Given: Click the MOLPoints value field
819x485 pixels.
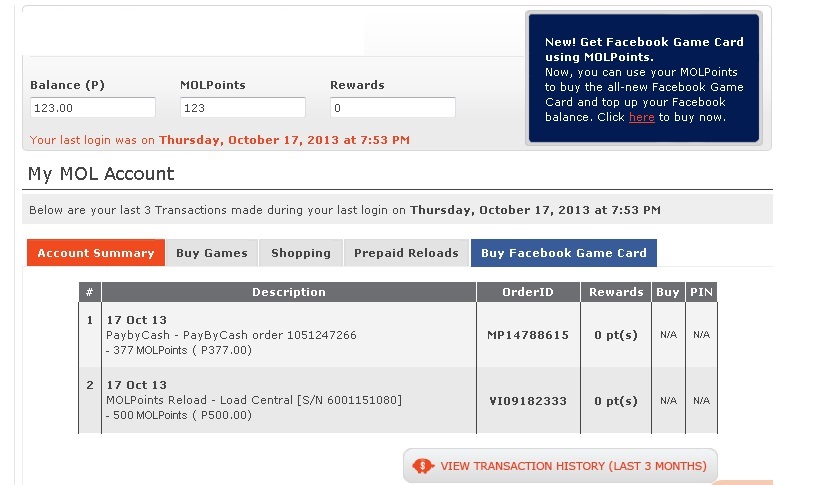Looking at the screenshot, I should [x=242, y=108].
